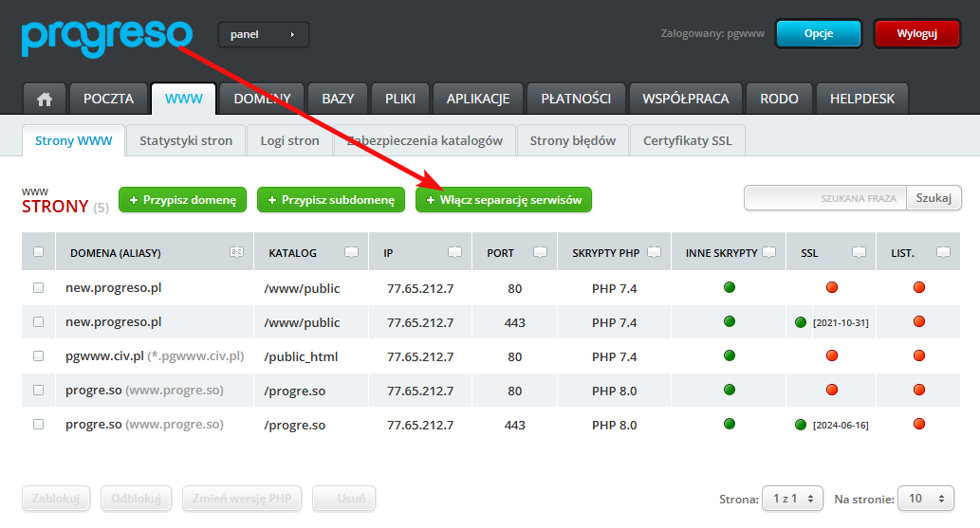Check the pgwww.civ.pl row checkbox
The width and height of the screenshot is (980, 528).
pos(39,356)
